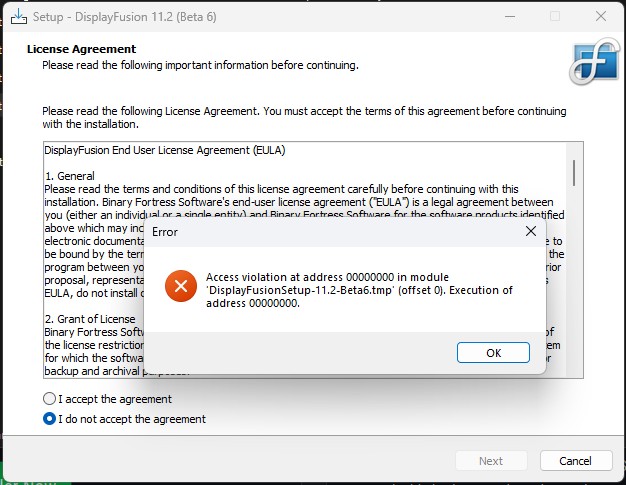The height and width of the screenshot is (485, 626).
Task: Click the red error icon in the dialog
Action: [180, 287]
